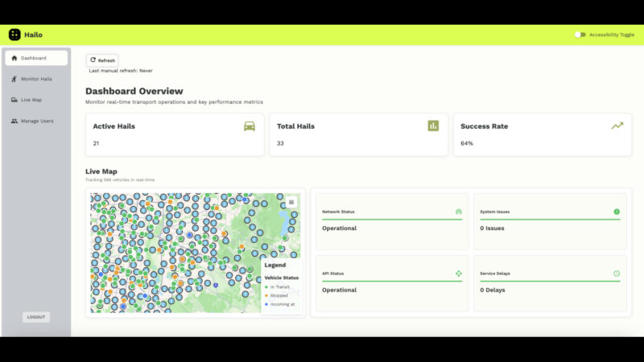The height and width of the screenshot is (362, 644).
Task: Open the map layers menu button
Action: [x=291, y=203]
